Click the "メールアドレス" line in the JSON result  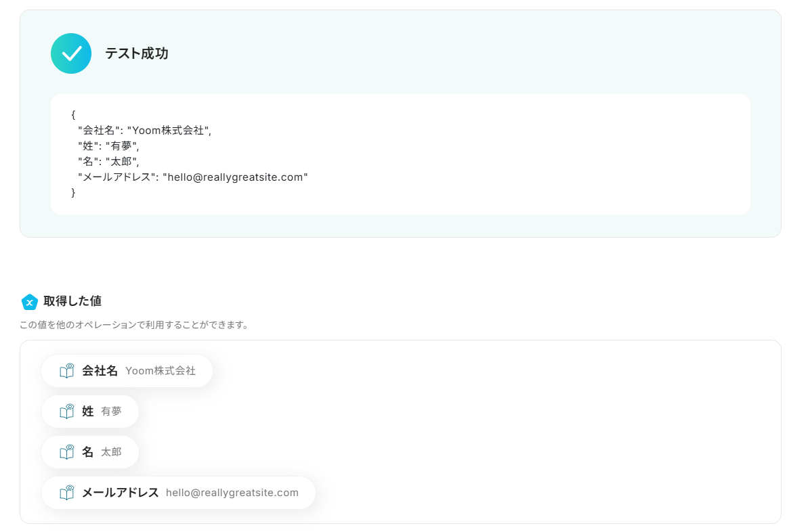[x=193, y=177]
